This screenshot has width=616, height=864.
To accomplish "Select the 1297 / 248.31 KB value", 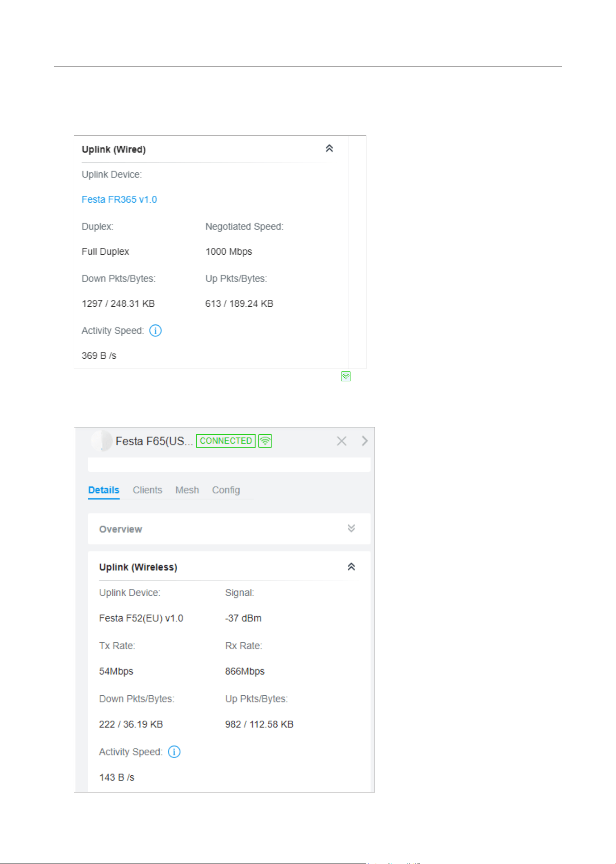I will tap(118, 304).
